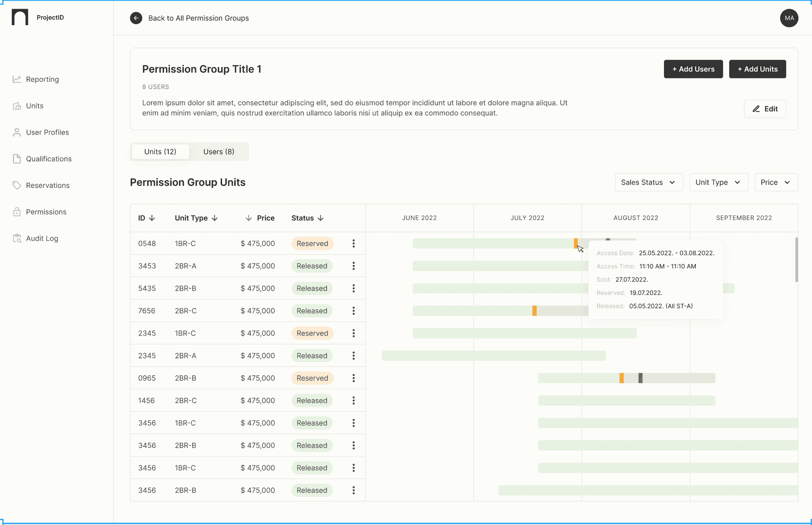Open the Sales Status filter dropdown
Image resolution: width=812 pixels, height=525 pixels.
click(x=648, y=182)
